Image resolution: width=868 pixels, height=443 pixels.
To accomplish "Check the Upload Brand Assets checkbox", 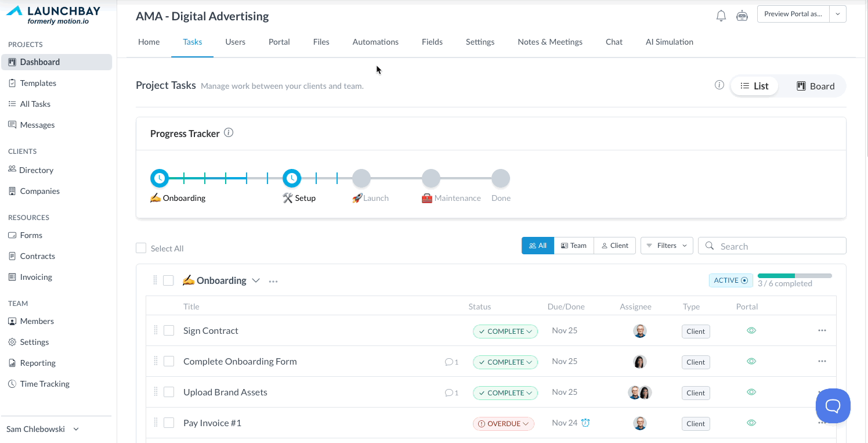I will click(169, 392).
